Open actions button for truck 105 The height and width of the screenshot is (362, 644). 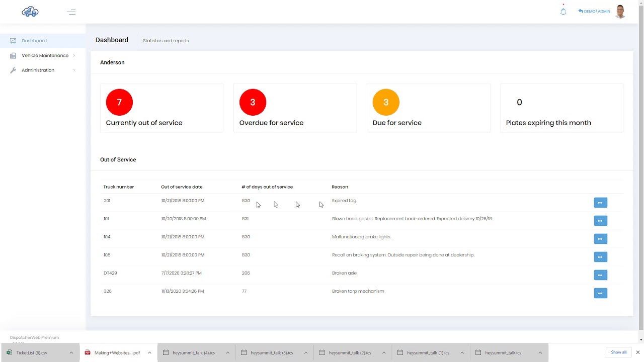[x=600, y=257]
